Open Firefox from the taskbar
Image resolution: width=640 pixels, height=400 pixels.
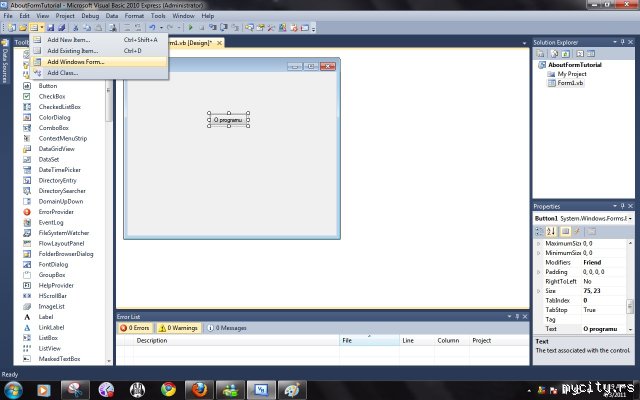click(199, 390)
